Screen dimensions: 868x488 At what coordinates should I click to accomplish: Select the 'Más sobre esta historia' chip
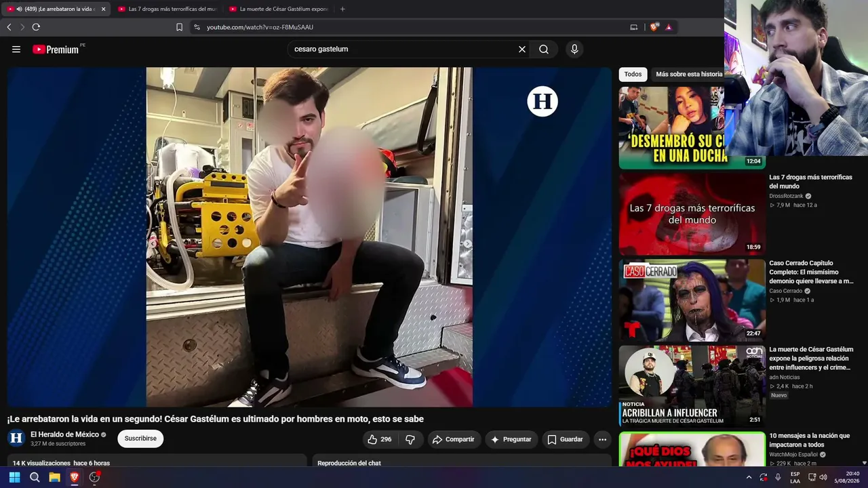click(x=688, y=75)
